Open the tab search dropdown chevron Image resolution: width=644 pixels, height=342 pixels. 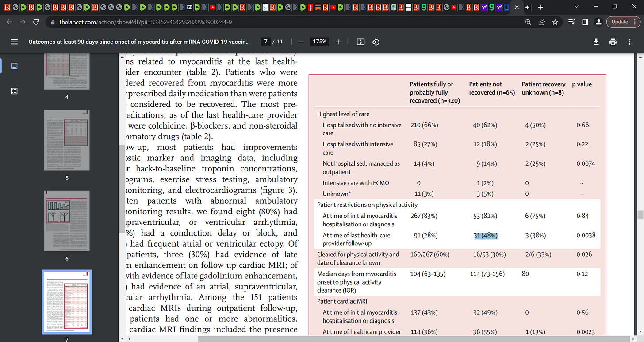click(x=576, y=7)
